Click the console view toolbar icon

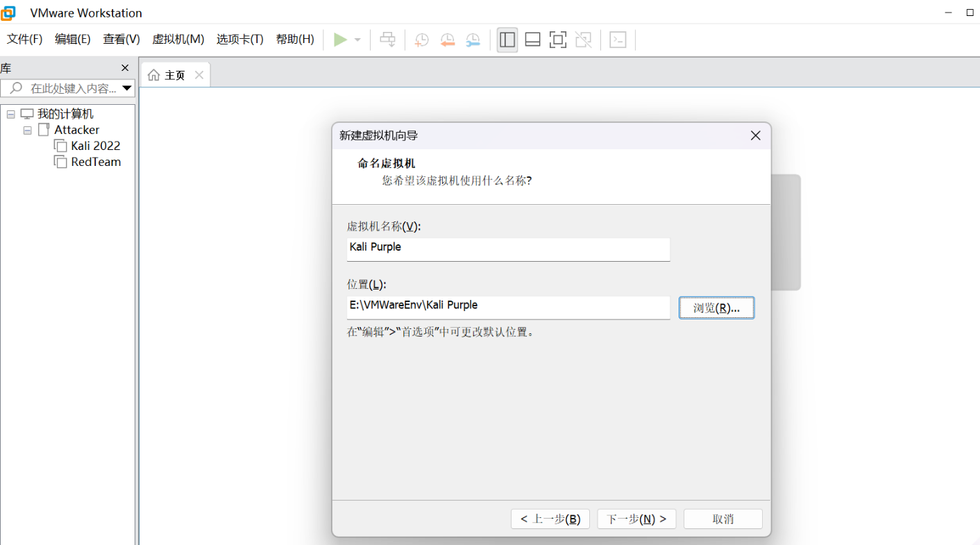point(618,40)
